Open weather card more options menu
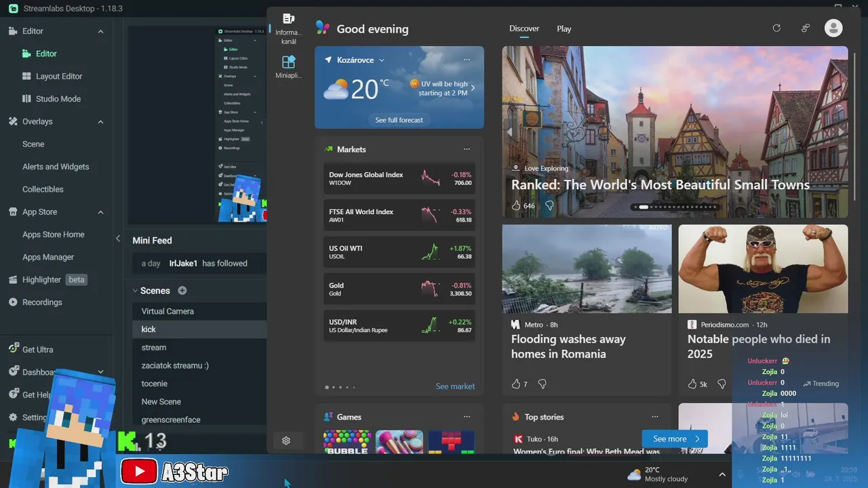 click(x=467, y=60)
